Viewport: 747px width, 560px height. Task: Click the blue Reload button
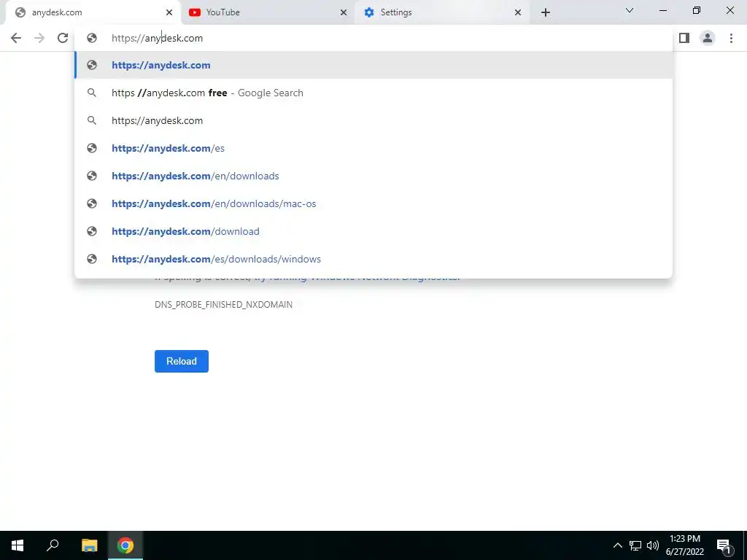tap(182, 362)
